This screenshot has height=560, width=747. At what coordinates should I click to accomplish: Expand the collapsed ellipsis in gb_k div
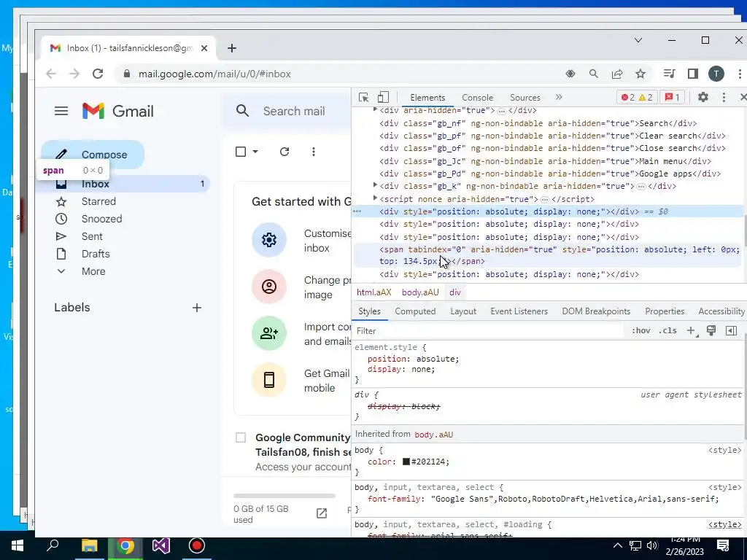[641, 187]
